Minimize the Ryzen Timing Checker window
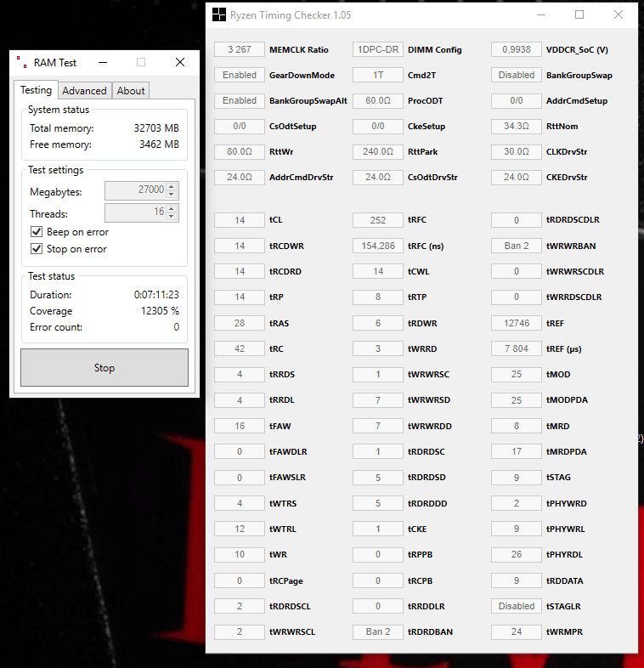The width and height of the screenshot is (644, 668). click(x=541, y=15)
